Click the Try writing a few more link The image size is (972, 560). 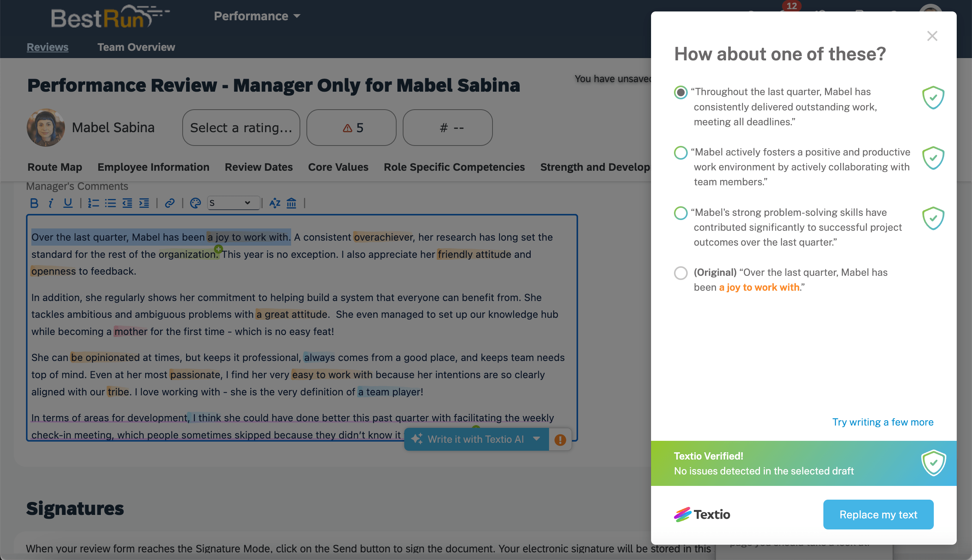tap(883, 422)
